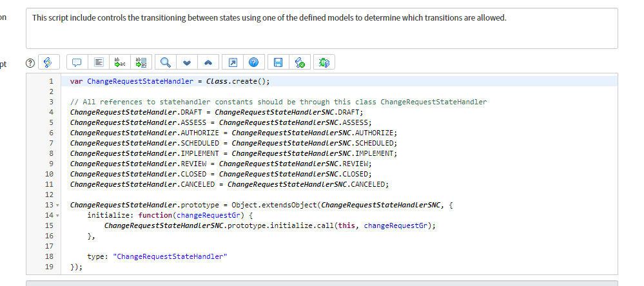Open the script debugger bug icon

324,62
